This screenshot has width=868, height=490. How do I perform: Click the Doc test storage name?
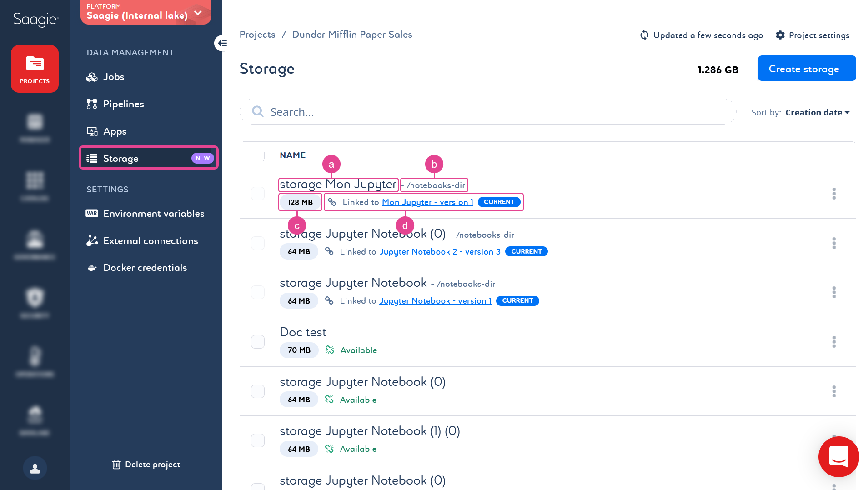pyautogui.click(x=303, y=332)
